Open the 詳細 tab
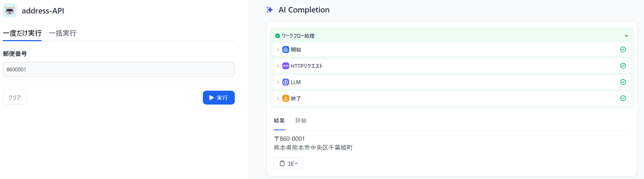This screenshot has height=179, width=644. 301,120
